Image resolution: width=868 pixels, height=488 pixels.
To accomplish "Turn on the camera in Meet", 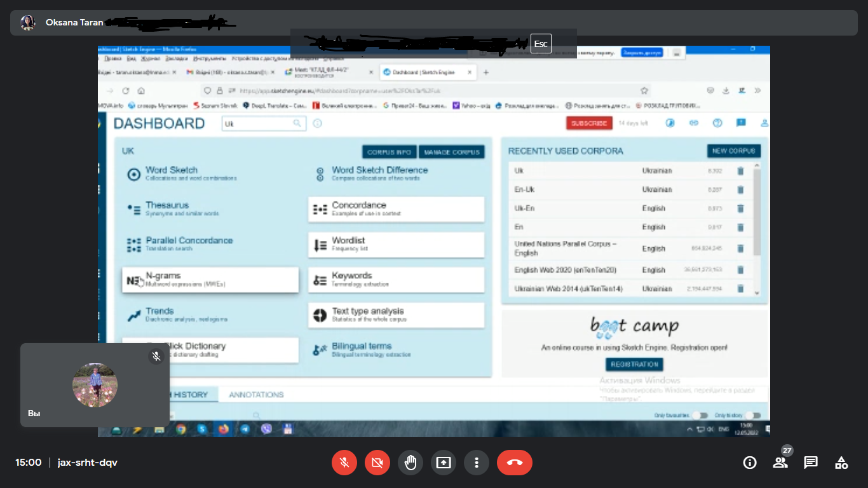I will [x=377, y=463].
